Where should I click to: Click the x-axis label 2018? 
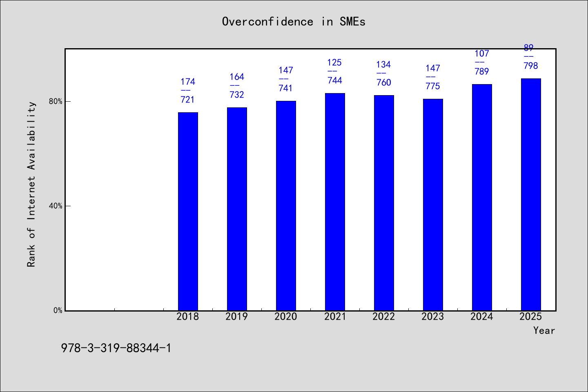pos(188,316)
